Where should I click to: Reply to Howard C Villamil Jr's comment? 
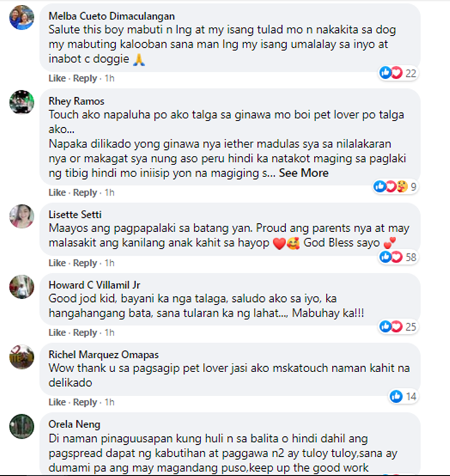[85, 333]
